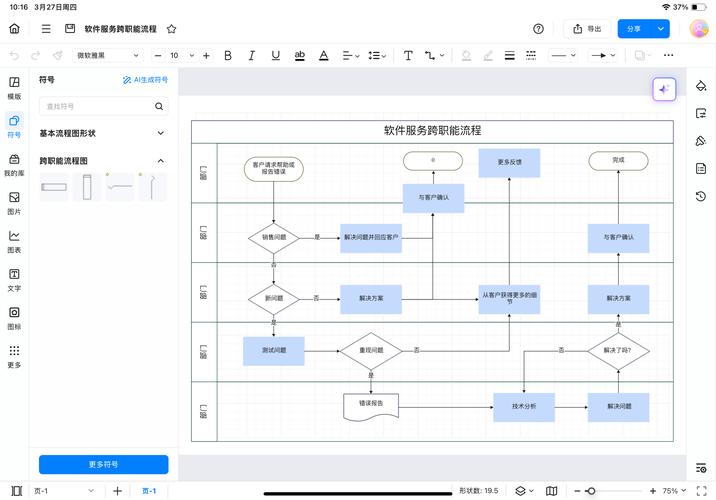
Task: Adjust the zoom slider in status bar
Action: 592,491
